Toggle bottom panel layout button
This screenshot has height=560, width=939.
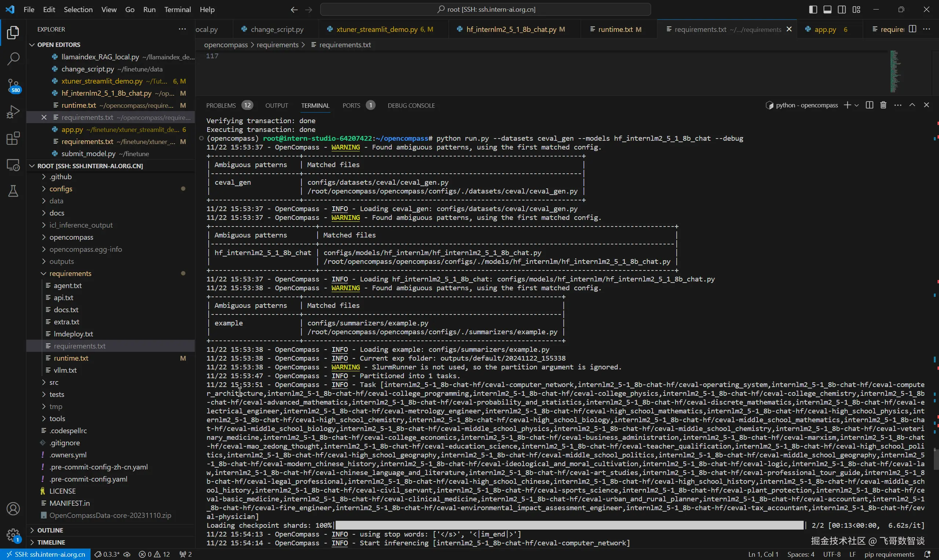[x=827, y=10]
